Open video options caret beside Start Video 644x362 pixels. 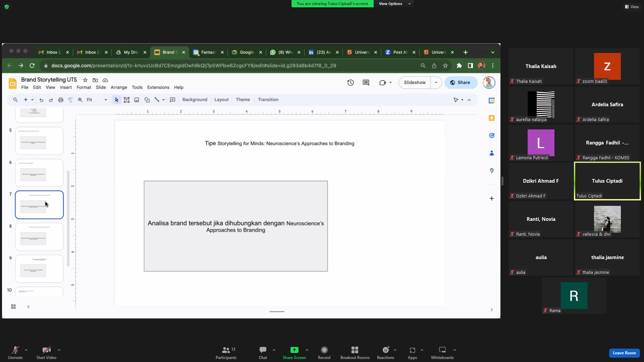pyautogui.click(x=59, y=350)
